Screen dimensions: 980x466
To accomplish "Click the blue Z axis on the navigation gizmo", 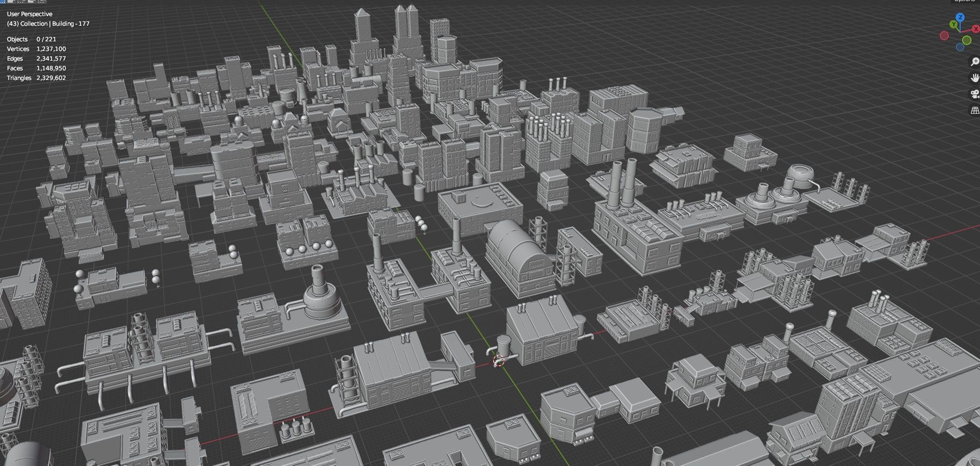I will coord(960,17).
